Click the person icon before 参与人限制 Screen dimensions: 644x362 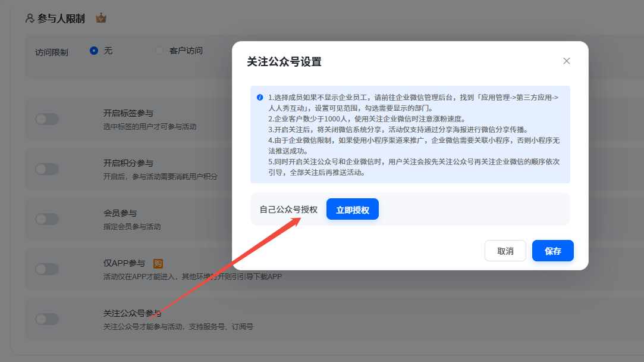point(30,18)
